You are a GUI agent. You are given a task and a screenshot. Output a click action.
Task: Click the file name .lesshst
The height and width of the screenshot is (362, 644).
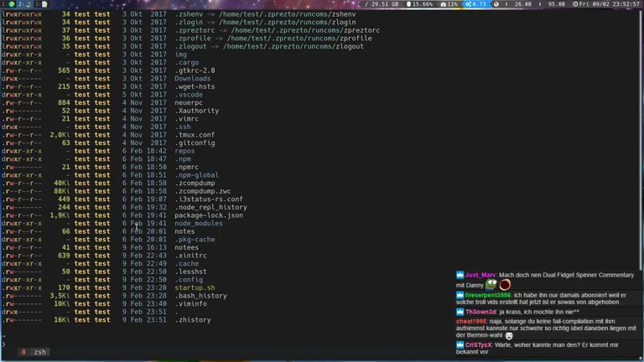pos(190,271)
